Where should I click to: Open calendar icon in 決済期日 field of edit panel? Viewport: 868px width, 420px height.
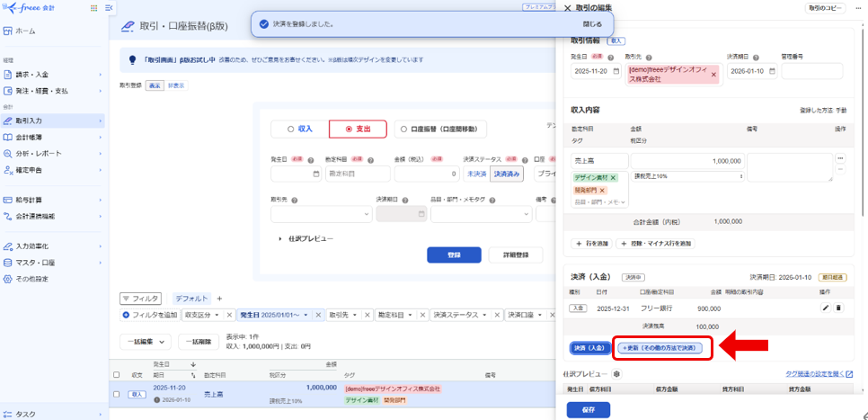click(772, 71)
